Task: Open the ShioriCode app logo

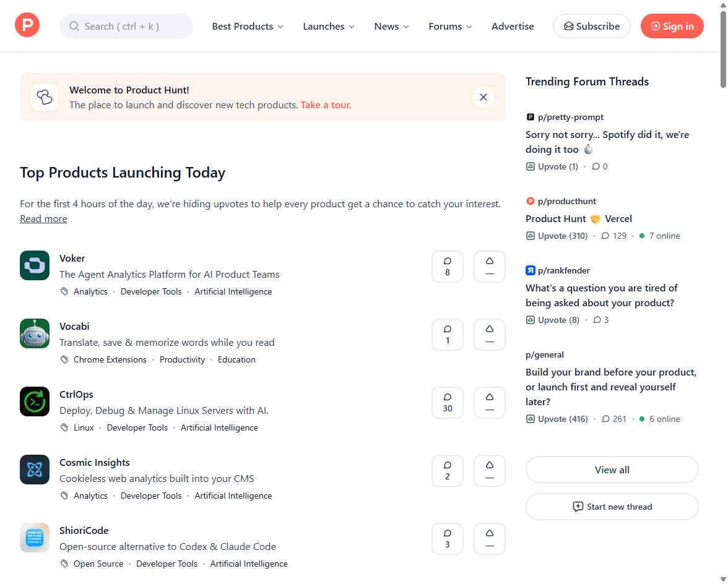Action: tap(35, 538)
